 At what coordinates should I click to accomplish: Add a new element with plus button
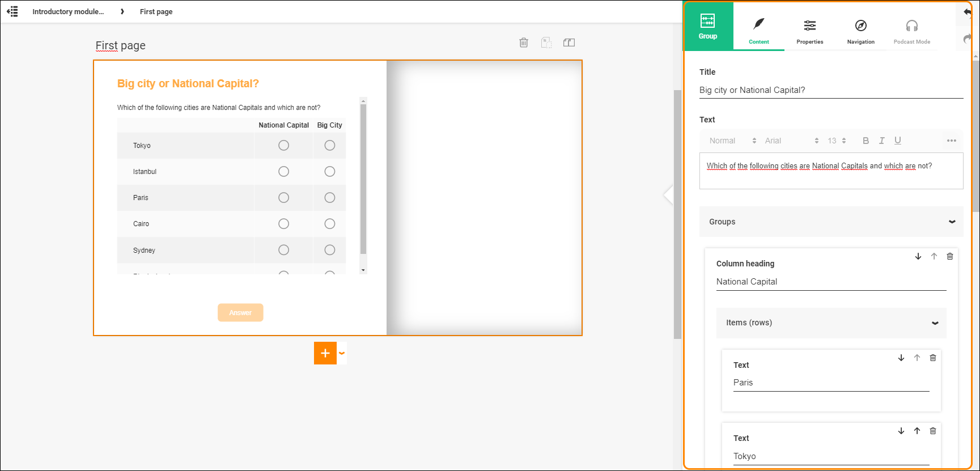[325, 353]
